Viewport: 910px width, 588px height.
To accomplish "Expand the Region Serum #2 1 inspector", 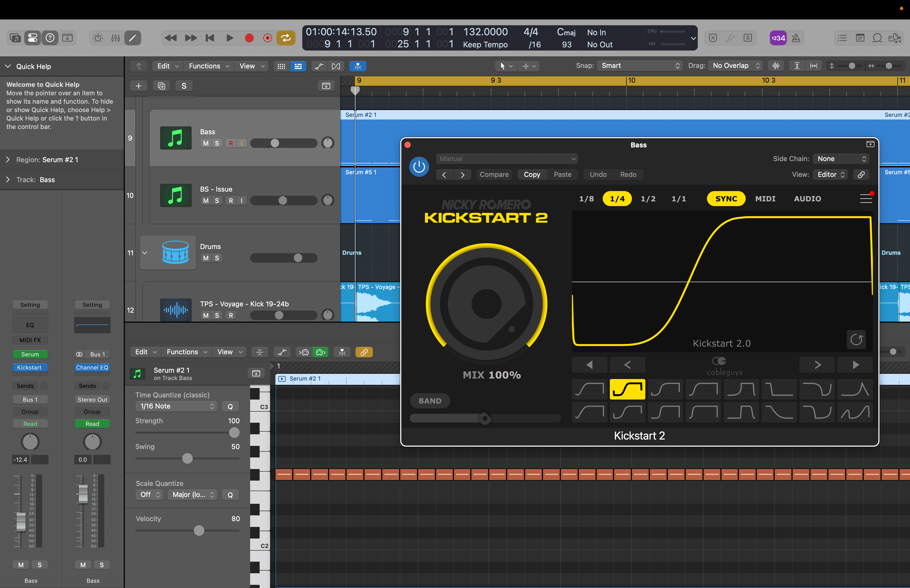I will point(8,160).
